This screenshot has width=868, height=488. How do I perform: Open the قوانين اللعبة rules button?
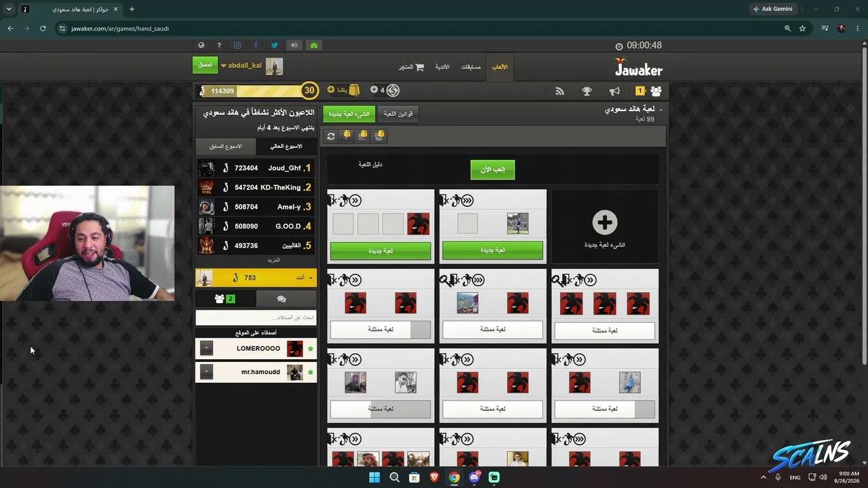398,114
